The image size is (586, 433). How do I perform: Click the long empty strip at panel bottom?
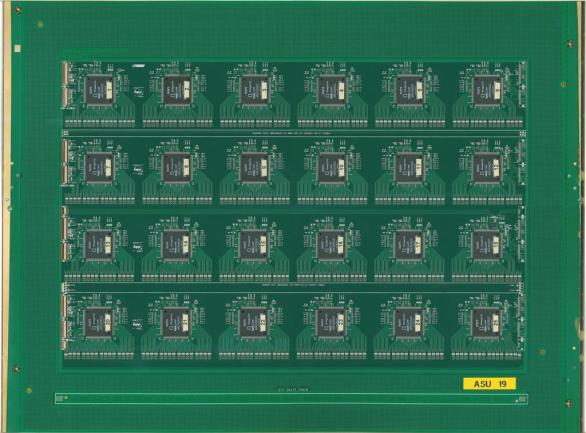click(x=292, y=399)
